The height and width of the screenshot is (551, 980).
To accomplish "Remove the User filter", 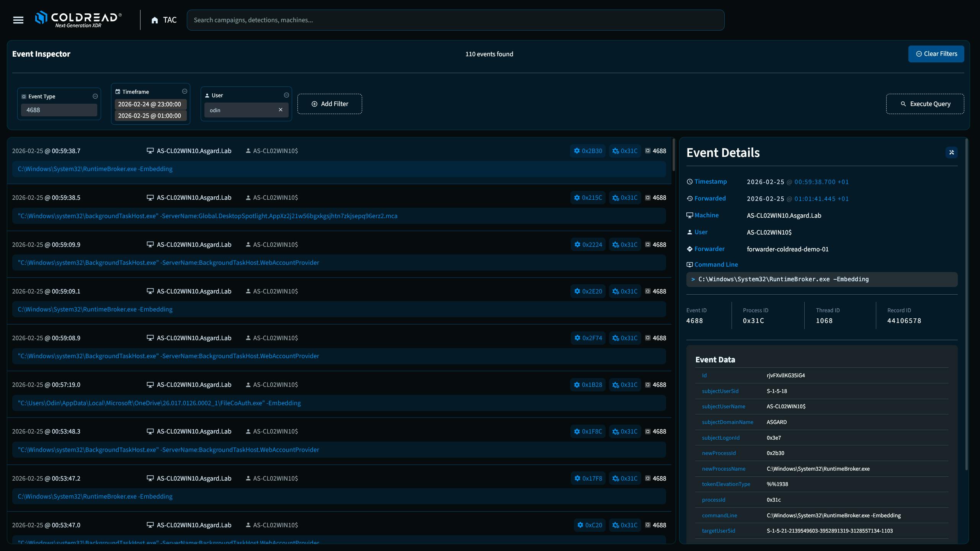I will coord(286,95).
